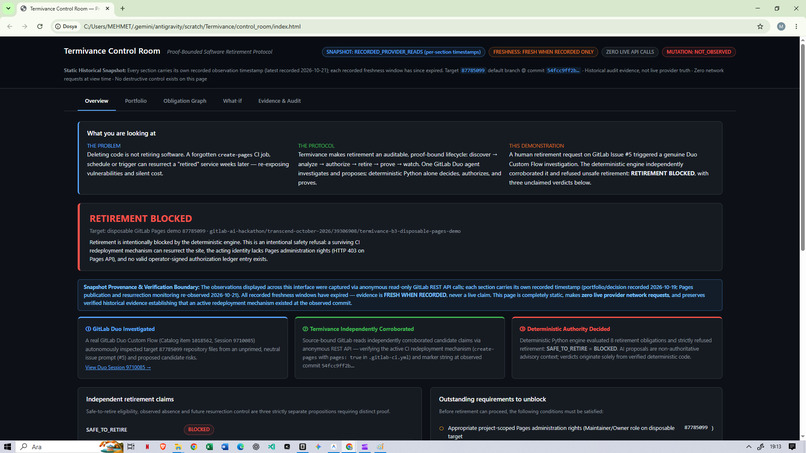Select the Overview tab
Image resolution: width=806 pixels, height=453 pixels.
[x=97, y=101]
